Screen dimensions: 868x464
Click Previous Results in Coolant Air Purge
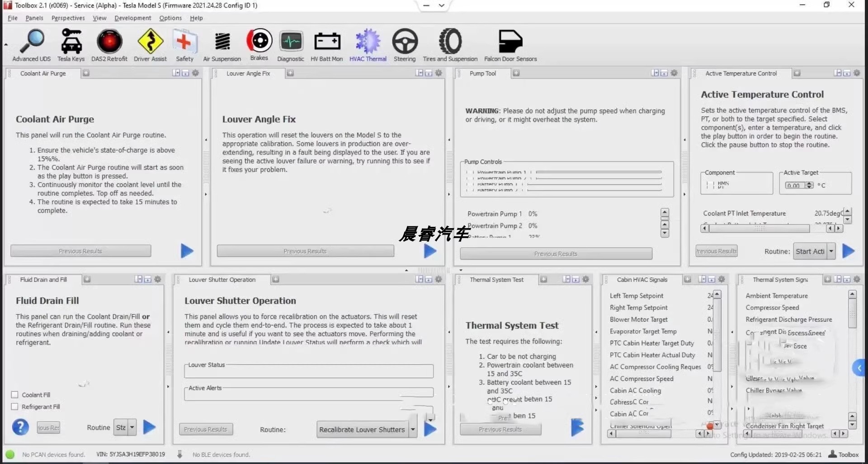(80, 251)
